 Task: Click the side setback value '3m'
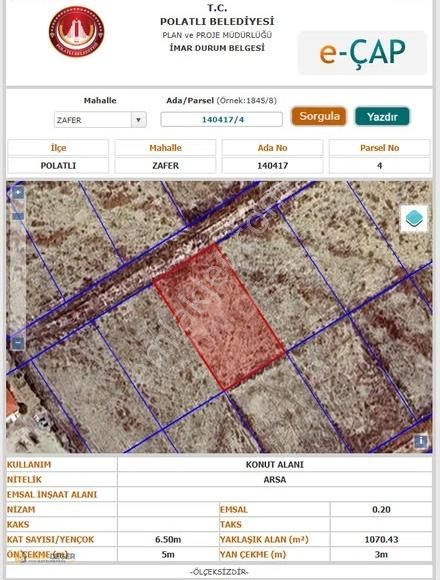coord(381,554)
